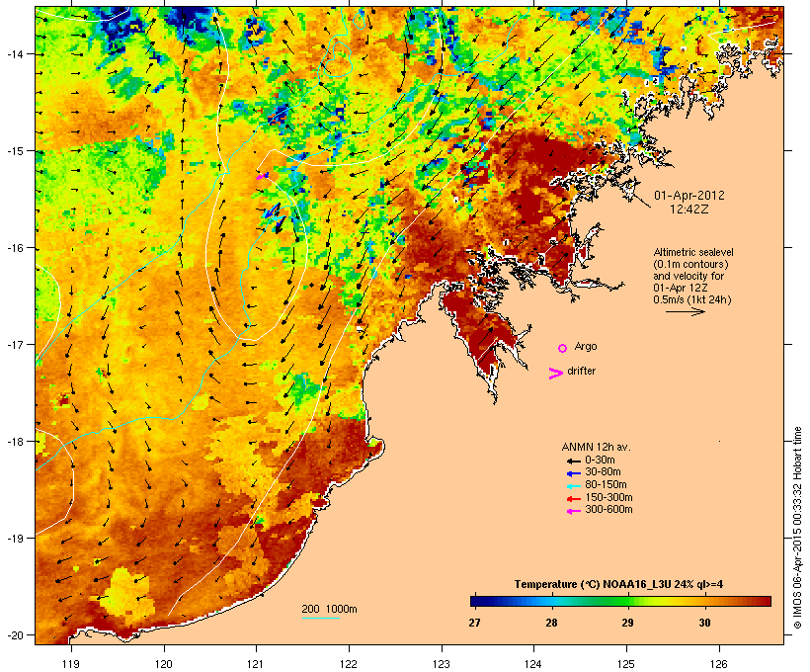810x672 pixels.
Task: Click the colorbar tick label 29
Action: 627,623
